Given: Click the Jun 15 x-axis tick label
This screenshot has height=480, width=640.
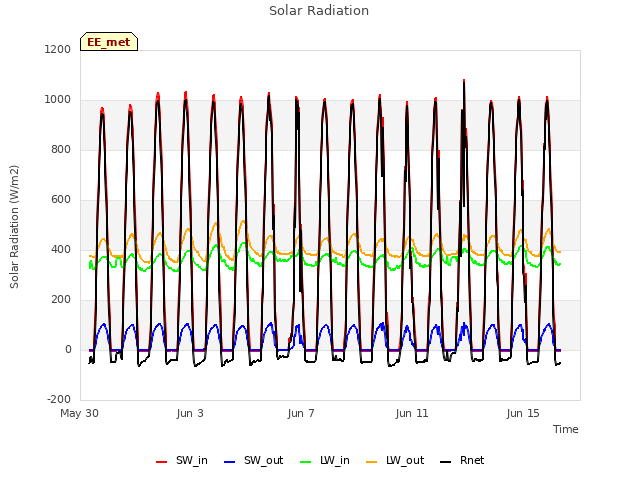Looking at the screenshot, I should pos(523,413).
